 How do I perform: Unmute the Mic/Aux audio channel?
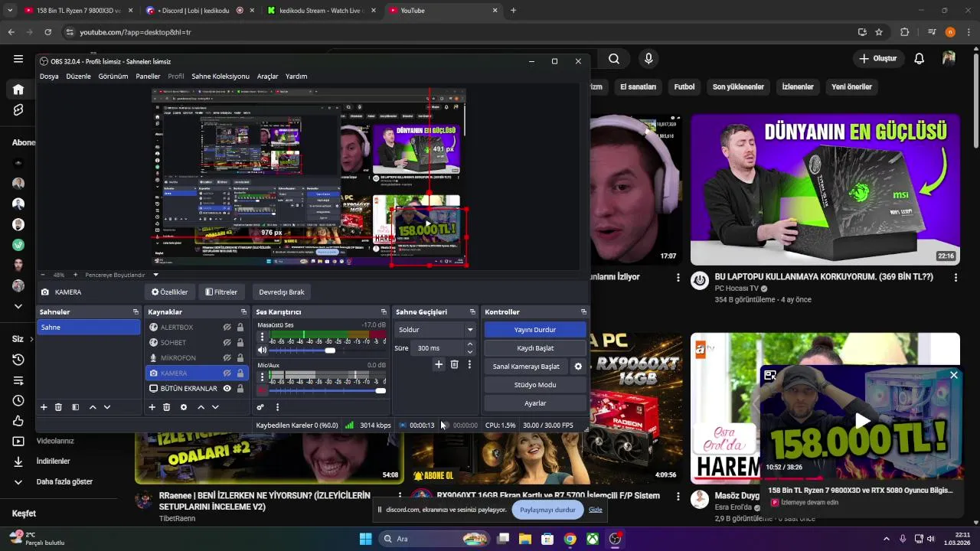click(262, 390)
